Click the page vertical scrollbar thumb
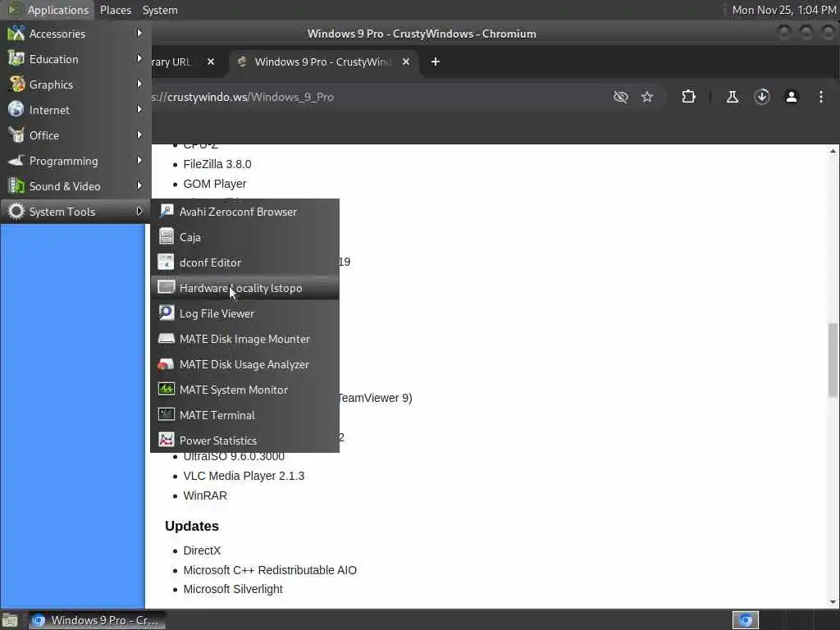This screenshot has width=840, height=630. coord(833,360)
